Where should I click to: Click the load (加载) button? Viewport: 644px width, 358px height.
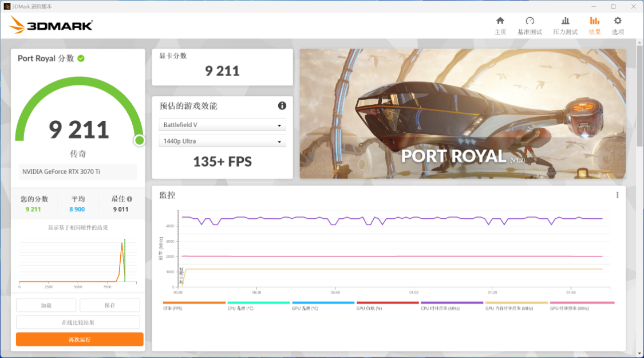(46, 305)
